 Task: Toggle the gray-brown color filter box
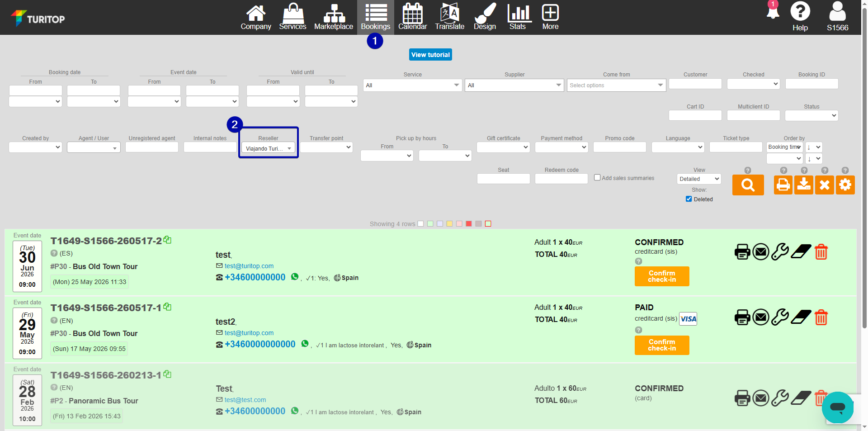(x=478, y=224)
